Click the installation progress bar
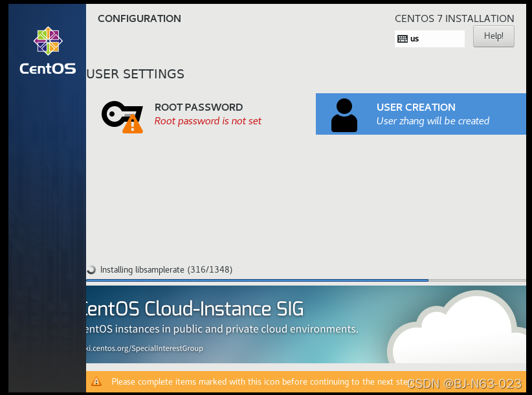The image size is (532, 395). [306, 280]
